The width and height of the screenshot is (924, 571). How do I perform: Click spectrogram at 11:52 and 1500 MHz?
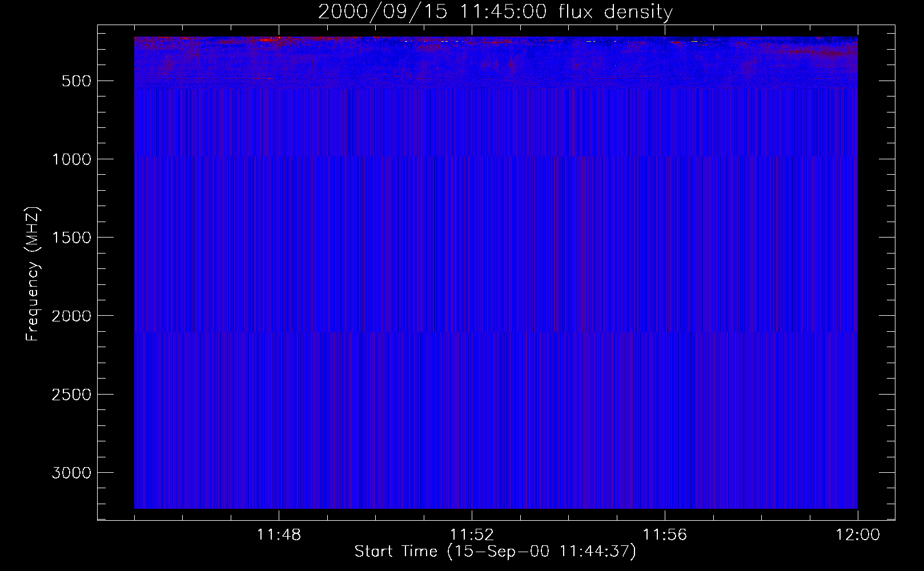(472, 237)
